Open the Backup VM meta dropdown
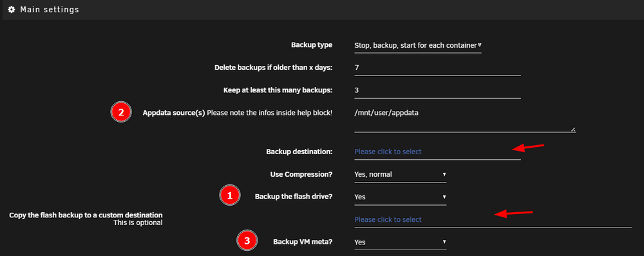Screen dimensions: 644x256 click(x=400, y=242)
